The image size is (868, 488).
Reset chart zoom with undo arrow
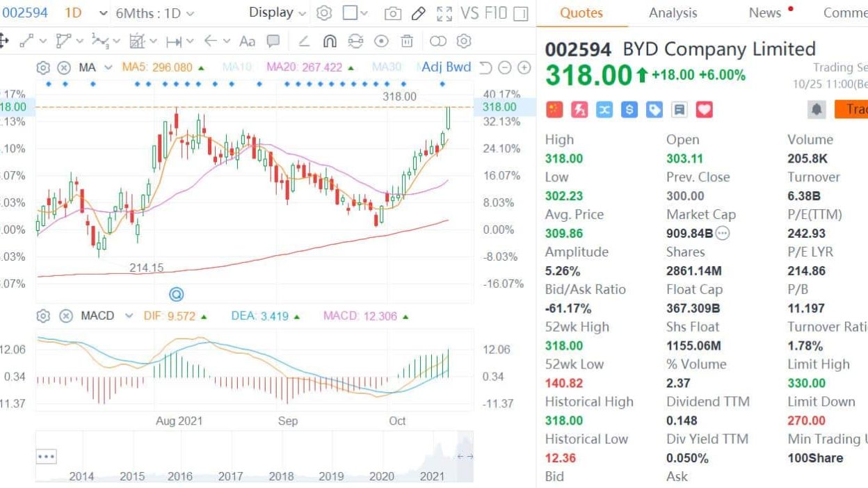pos(485,67)
